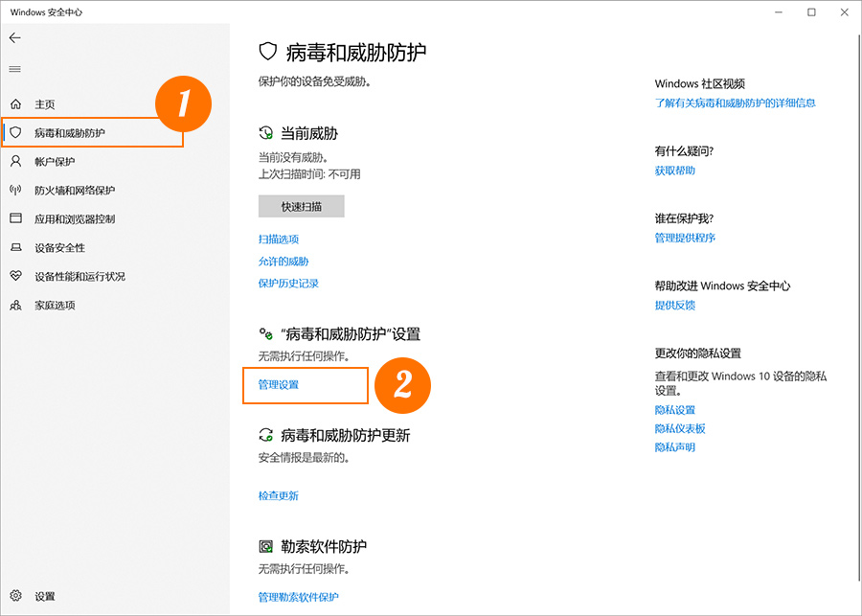The width and height of the screenshot is (862, 616).
Task: Open 允许的威胁 link
Action: pyautogui.click(x=284, y=262)
